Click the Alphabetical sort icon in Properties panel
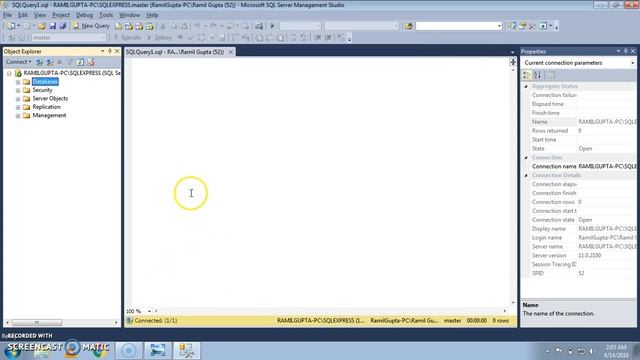The height and width of the screenshot is (360, 640). 537,75
